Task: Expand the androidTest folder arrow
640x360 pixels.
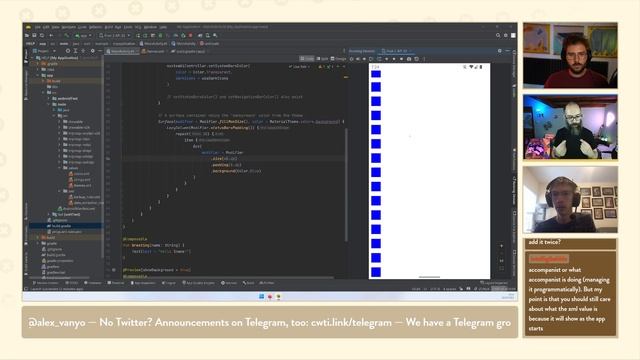Action: tap(49, 98)
